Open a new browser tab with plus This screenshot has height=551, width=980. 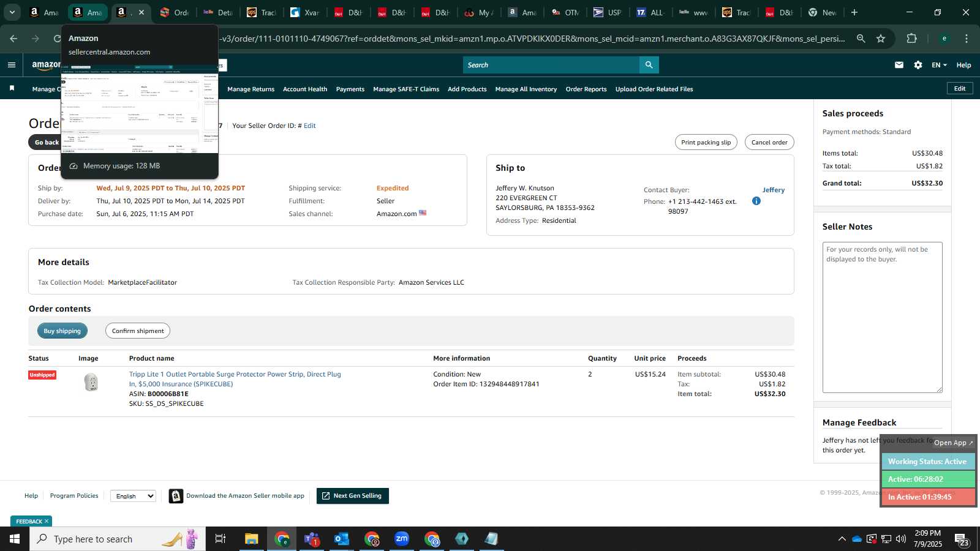tap(854, 12)
